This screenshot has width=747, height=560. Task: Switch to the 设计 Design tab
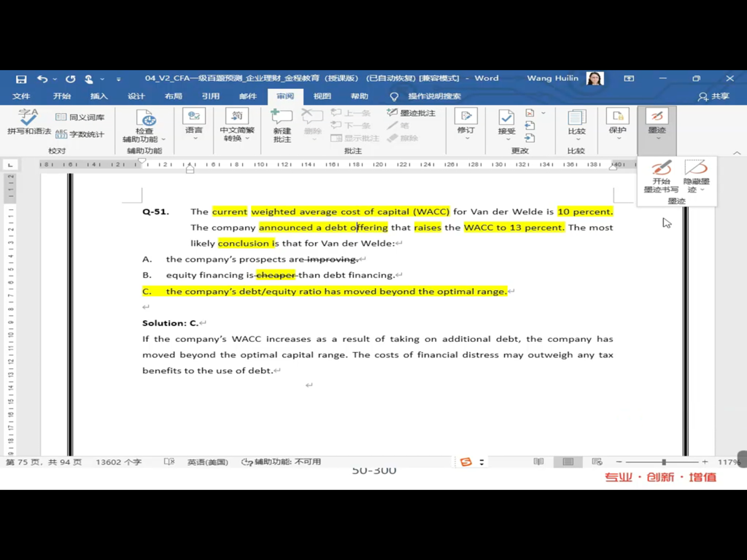click(136, 96)
